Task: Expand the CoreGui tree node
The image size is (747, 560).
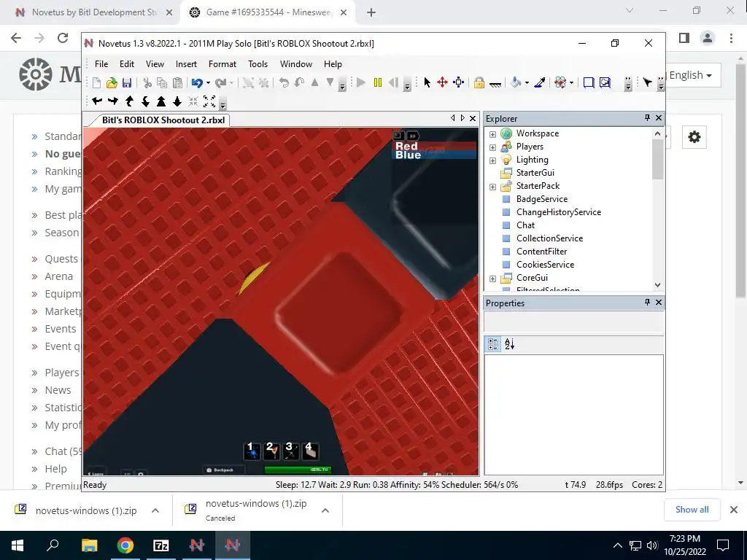Action: click(x=492, y=279)
